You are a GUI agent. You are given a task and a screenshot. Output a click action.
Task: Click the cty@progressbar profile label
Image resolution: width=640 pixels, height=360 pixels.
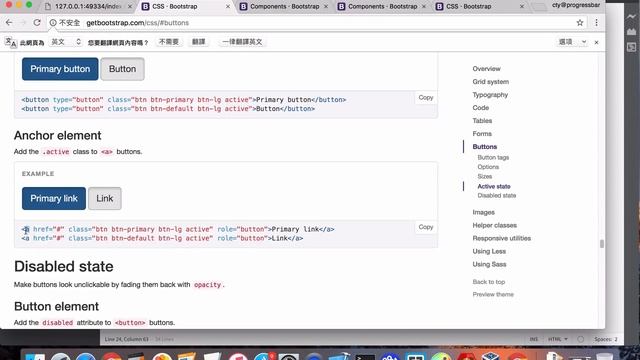576,5
